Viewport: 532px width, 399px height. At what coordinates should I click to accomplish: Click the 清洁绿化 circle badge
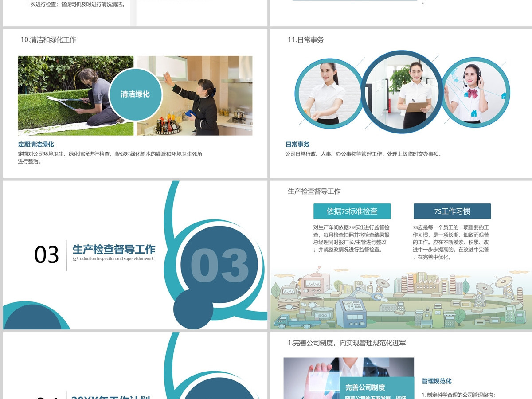(x=135, y=94)
